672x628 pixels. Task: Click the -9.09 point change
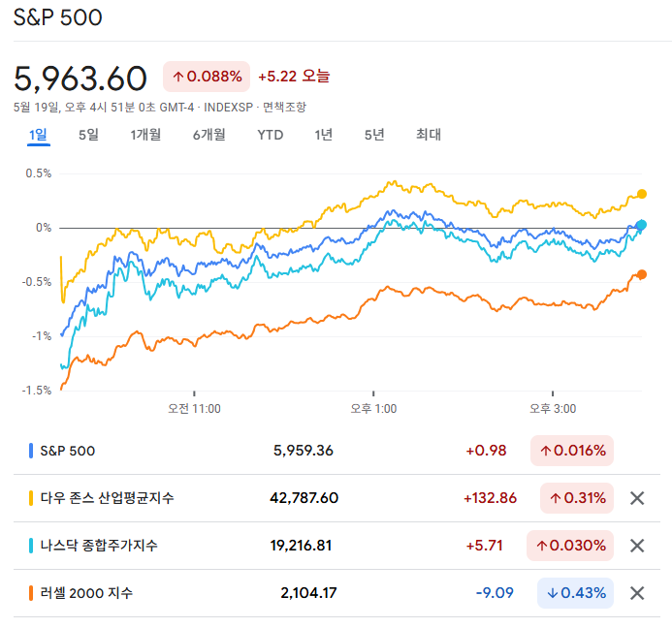[x=495, y=593]
